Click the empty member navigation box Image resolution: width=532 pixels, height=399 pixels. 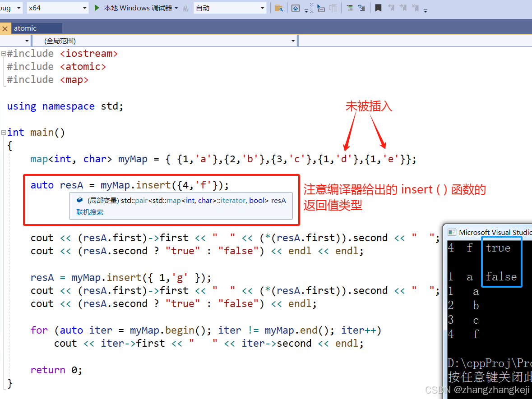point(415,41)
